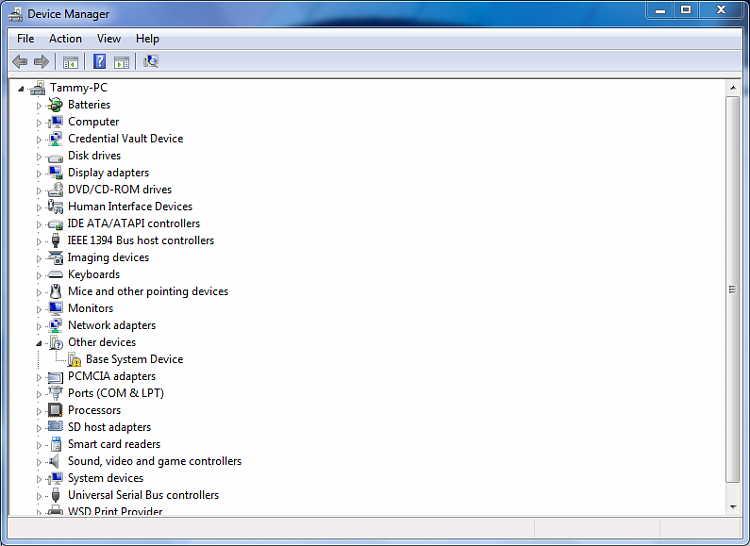
Task: Click the scrollbar up arrow
Action: point(733,88)
